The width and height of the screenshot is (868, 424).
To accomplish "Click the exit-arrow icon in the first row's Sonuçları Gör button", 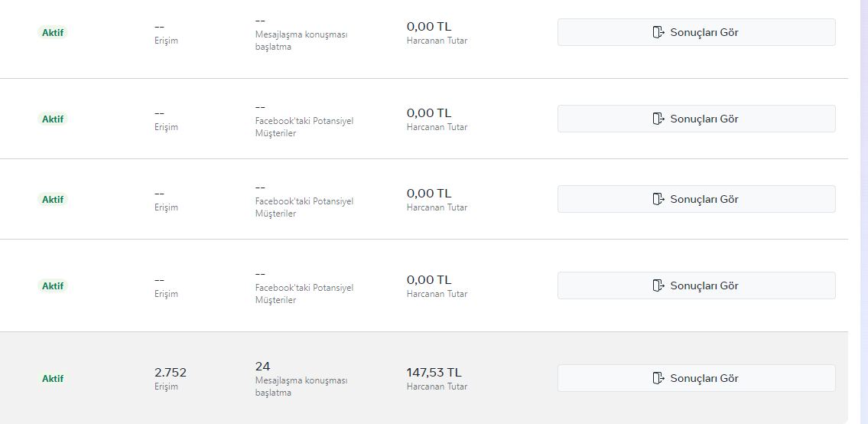I will tap(658, 32).
